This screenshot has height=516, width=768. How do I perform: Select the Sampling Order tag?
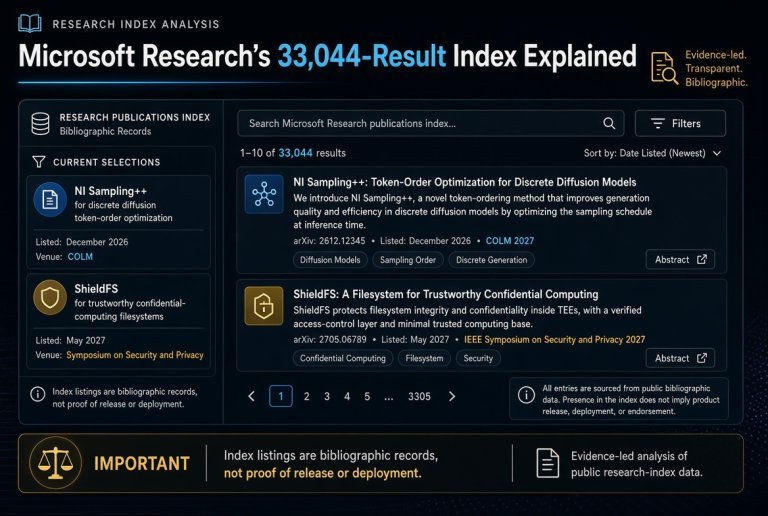408,260
